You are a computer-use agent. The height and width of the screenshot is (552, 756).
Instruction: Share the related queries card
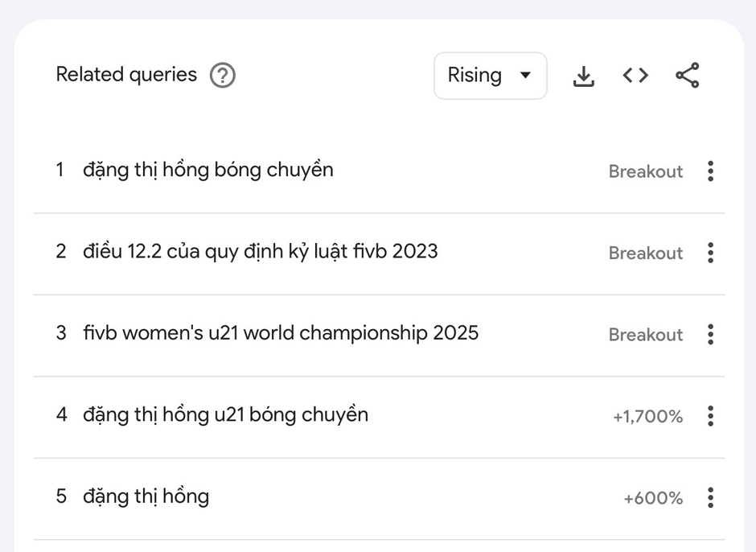tap(687, 76)
